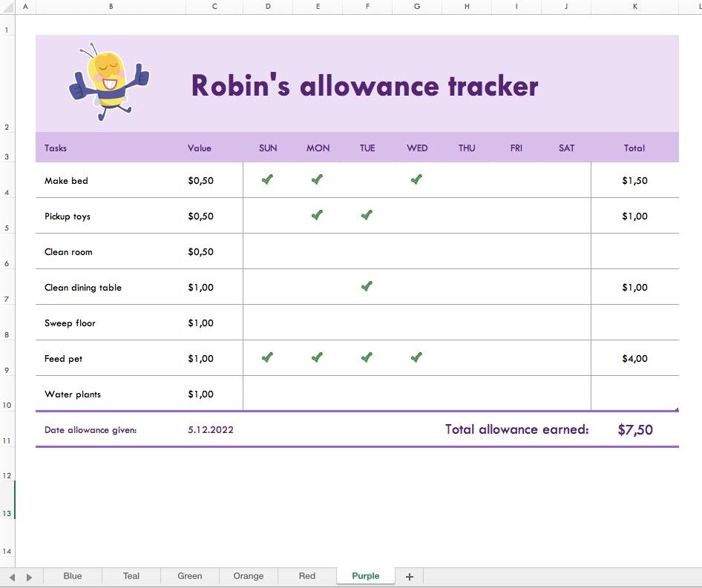
Task: Click the Sunday checkmark for Make bed
Action: coord(267,179)
